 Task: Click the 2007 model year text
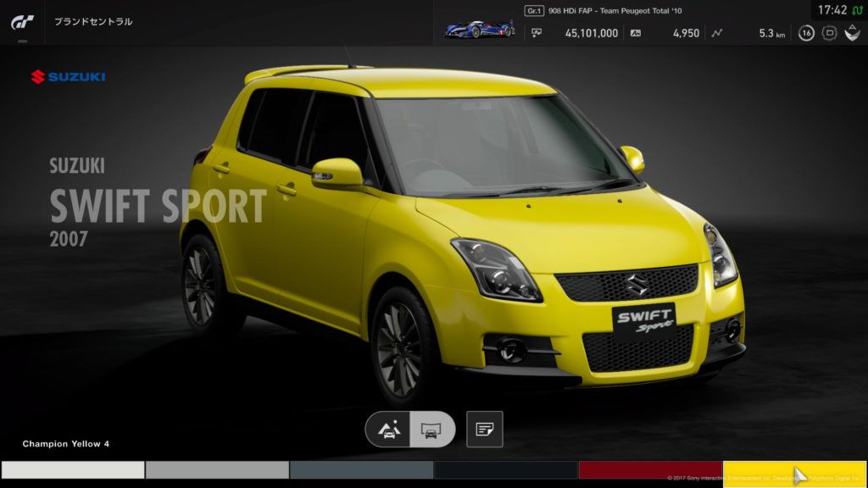click(x=69, y=239)
